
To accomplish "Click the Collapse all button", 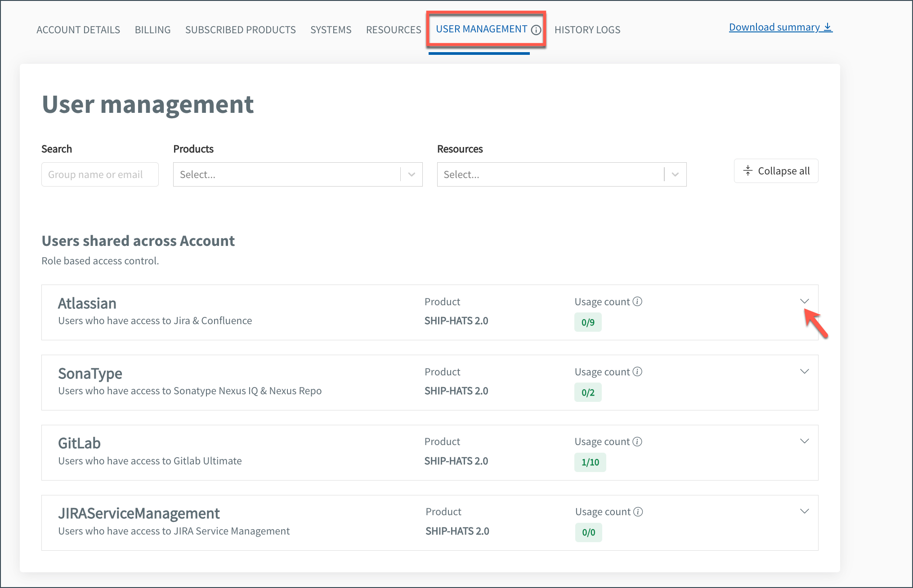I will click(776, 171).
